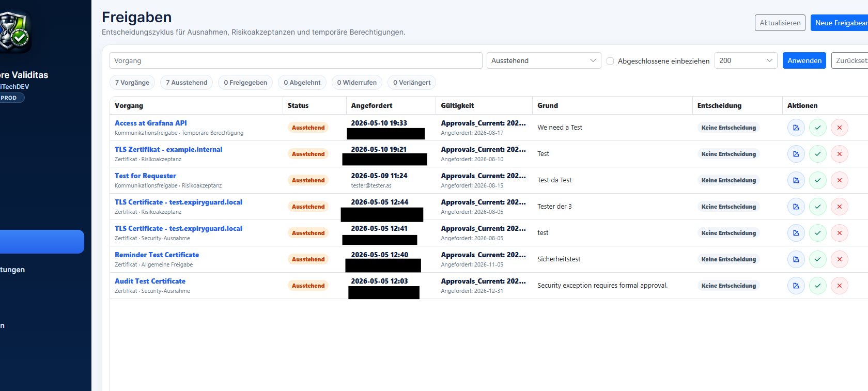This screenshot has height=391, width=868.
Task: Reject the Reminder Test Certificate request
Action: click(840, 259)
